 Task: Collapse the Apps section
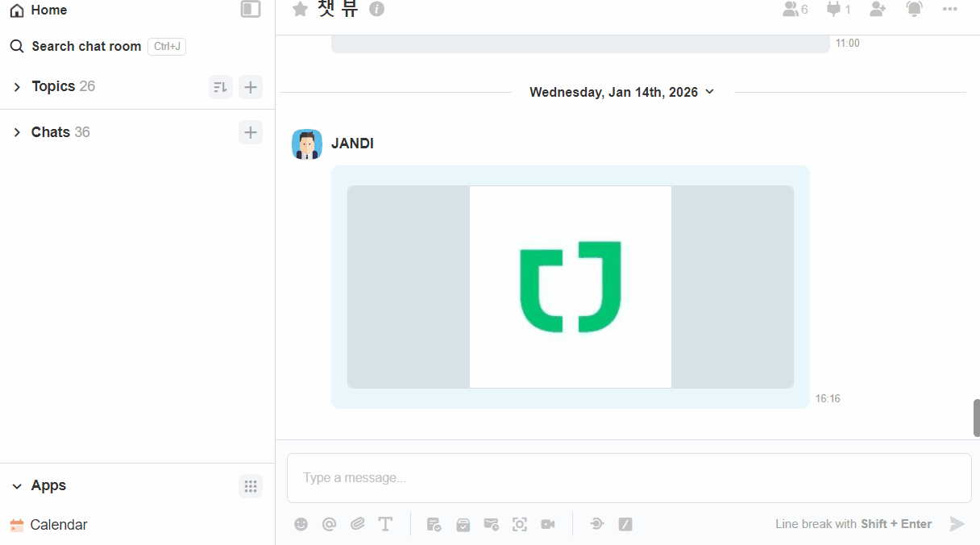tap(17, 486)
